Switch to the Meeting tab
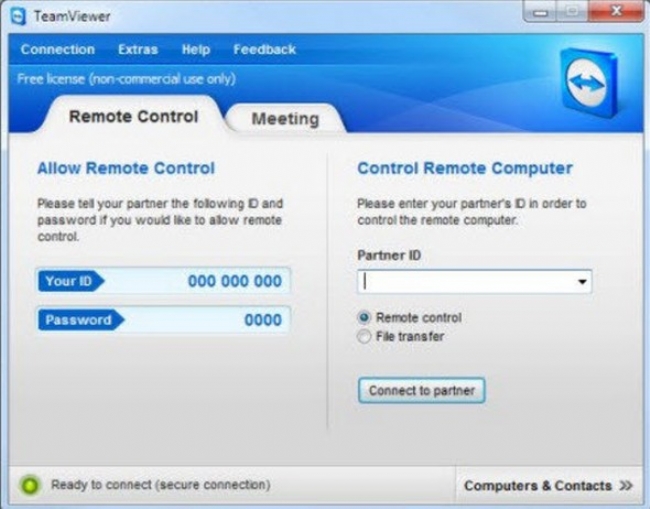 point(285,119)
